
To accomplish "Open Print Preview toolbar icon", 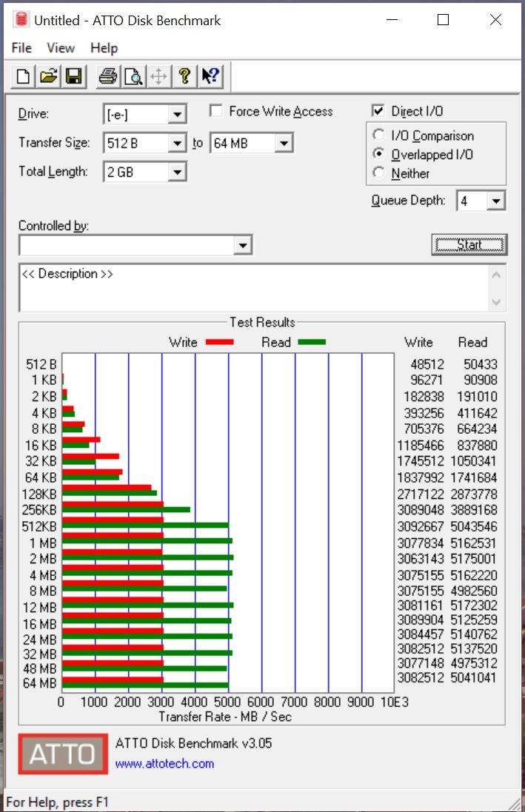I will click(133, 76).
